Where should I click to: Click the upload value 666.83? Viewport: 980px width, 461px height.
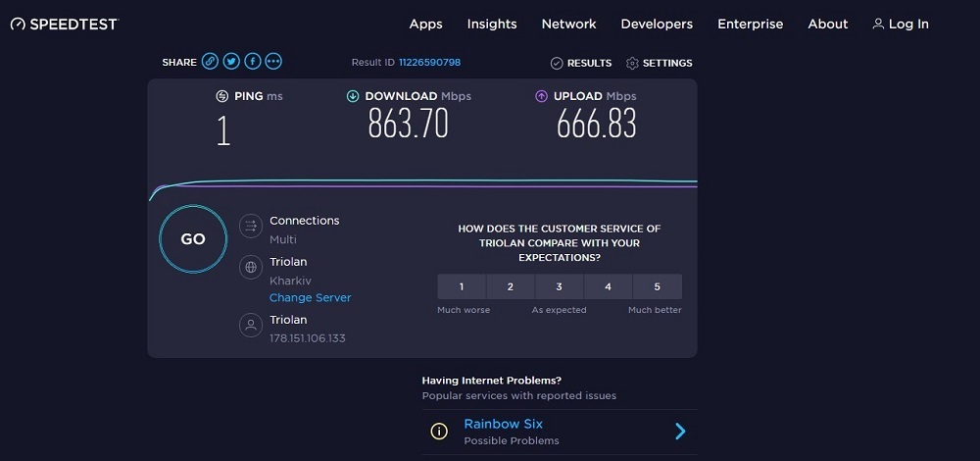pyautogui.click(x=596, y=124)
